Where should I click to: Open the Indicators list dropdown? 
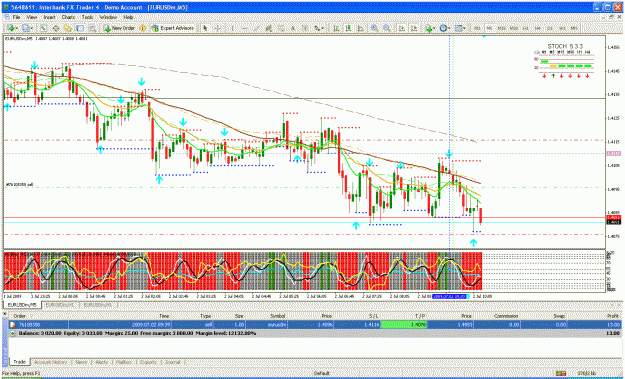[x=430, y=28]
